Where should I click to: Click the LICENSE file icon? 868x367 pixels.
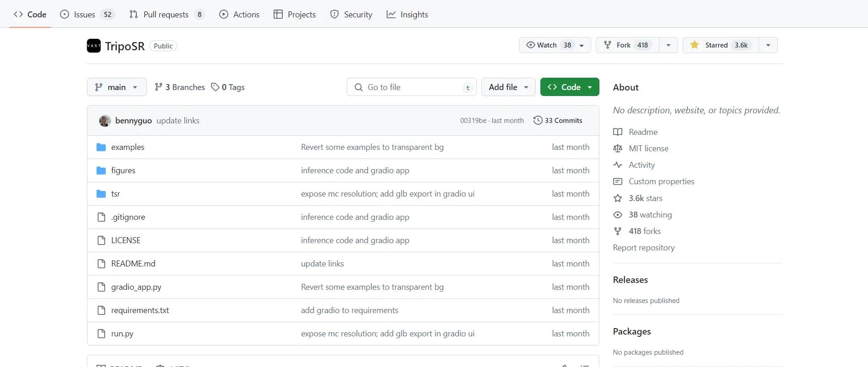pyautogui.click(x=102, y=240)
